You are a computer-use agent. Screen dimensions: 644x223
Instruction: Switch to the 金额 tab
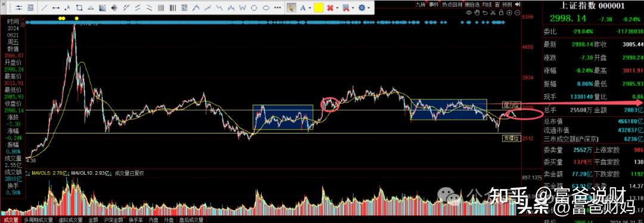pyautogui.click(x=93, y=219)
